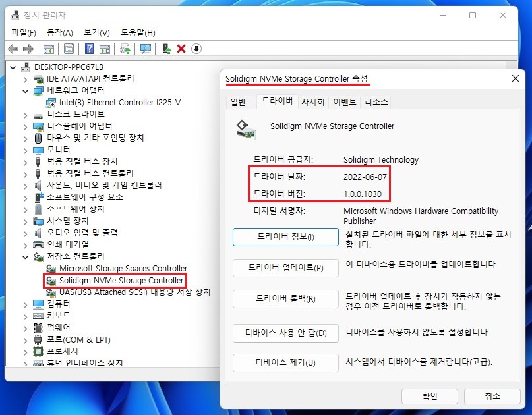Click the IDE ATA/ATAPI 컨트롤러 icon
The height and width of the screenshot is (415, 532).
[x=38, y=79]
